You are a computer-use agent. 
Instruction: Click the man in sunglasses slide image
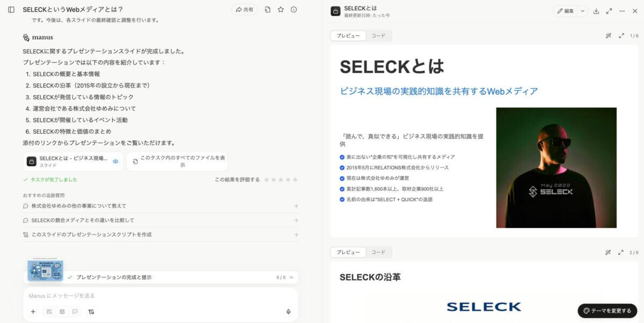(x=556, y=167)
